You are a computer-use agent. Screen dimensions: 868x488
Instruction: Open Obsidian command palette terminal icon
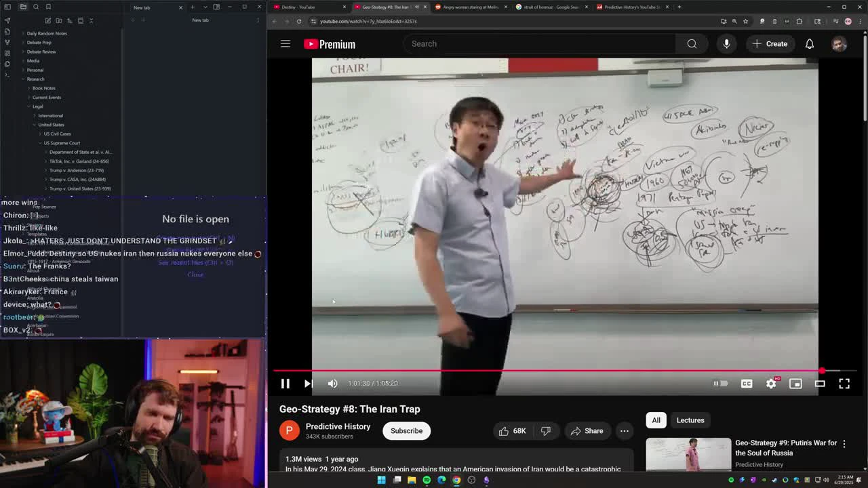7,75
